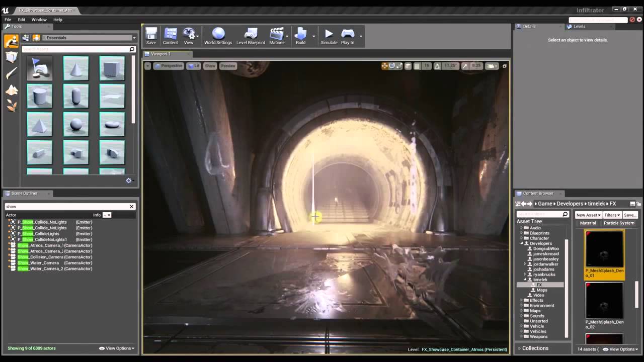Open the Build options dropdown arrow
This screenshot has width=644, height=362.
coord(313,36)
